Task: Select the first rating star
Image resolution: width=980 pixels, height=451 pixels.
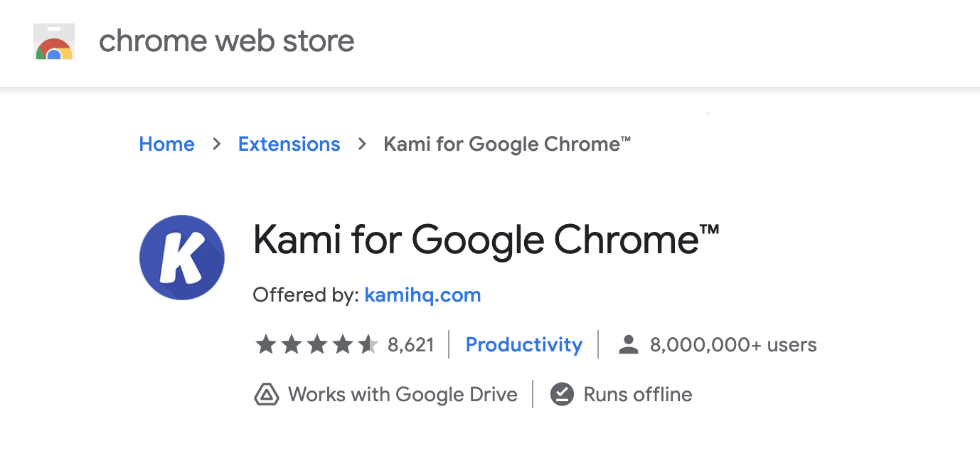Action: pyautogui.click(x=266, y=344)
